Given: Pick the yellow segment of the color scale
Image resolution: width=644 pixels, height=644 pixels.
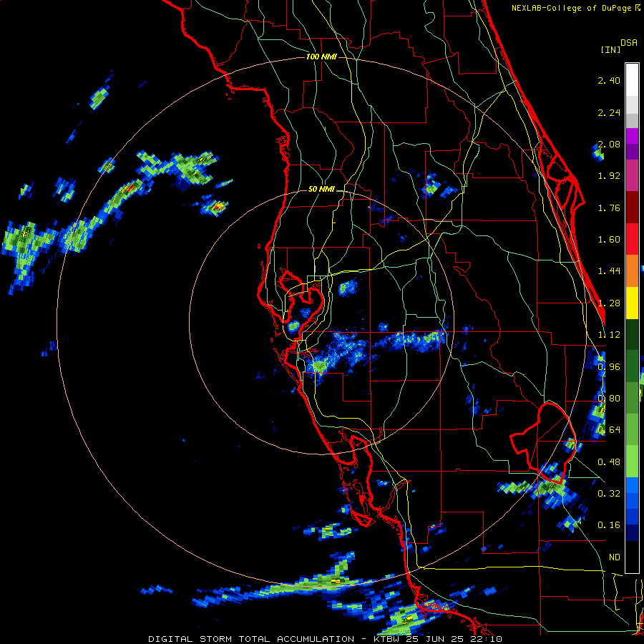Looking at the screenshot, I should [x=632, y=303].
